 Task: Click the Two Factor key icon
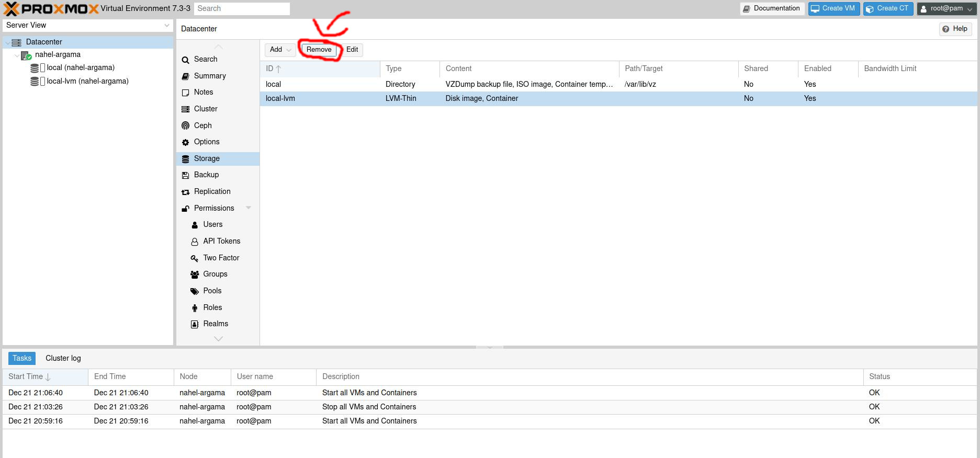[x=195, y=258]
